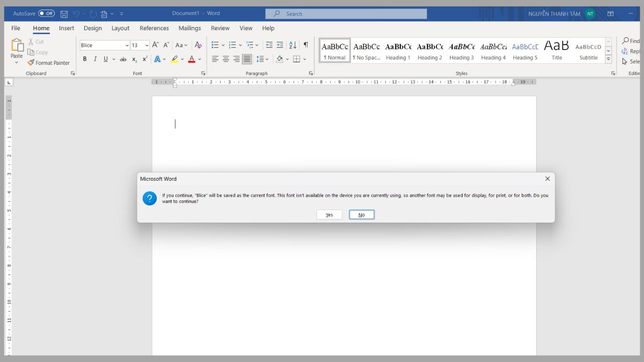Open the font size dropdown
Screen dimensions: 644x362
147,46
